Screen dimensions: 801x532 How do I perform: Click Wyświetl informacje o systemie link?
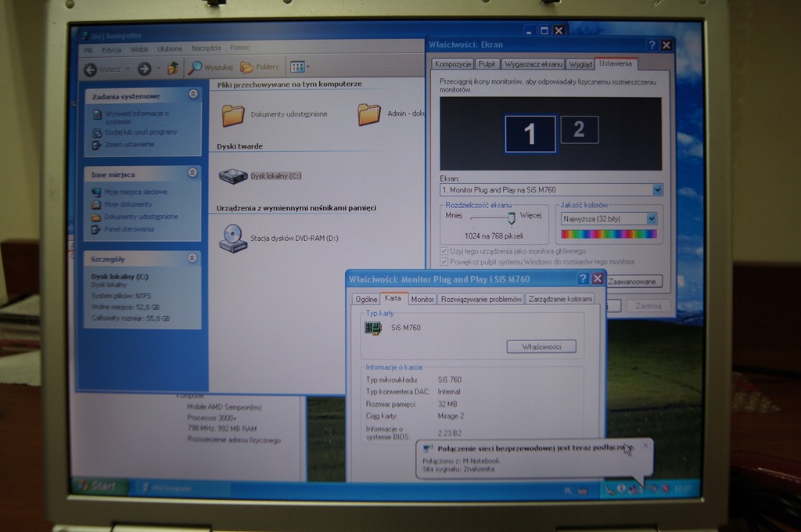pos(136,117)
